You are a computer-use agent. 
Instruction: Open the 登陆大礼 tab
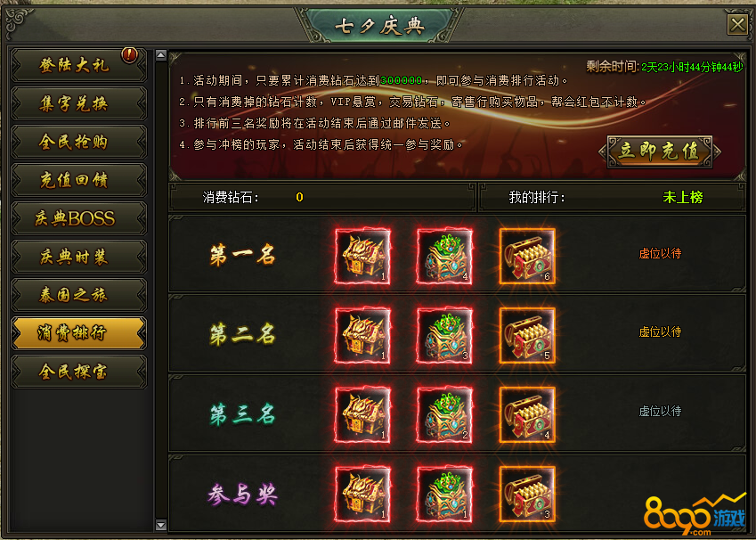pyautogui.click(x=78, y=65)
